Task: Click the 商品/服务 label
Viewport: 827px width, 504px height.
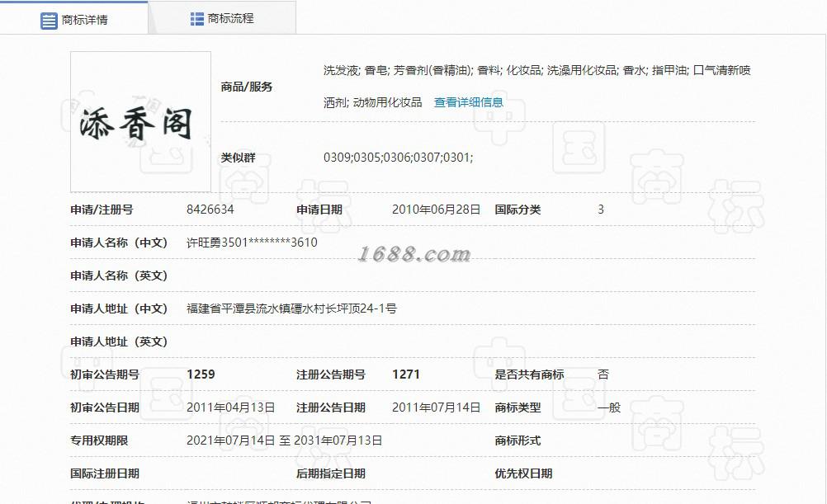Action: 246,87
